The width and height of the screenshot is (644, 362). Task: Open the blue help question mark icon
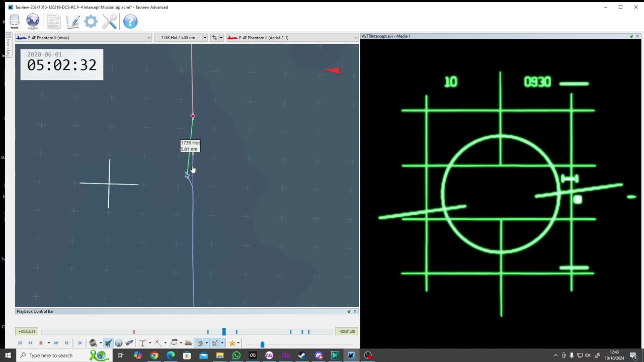tap(130, 21)
